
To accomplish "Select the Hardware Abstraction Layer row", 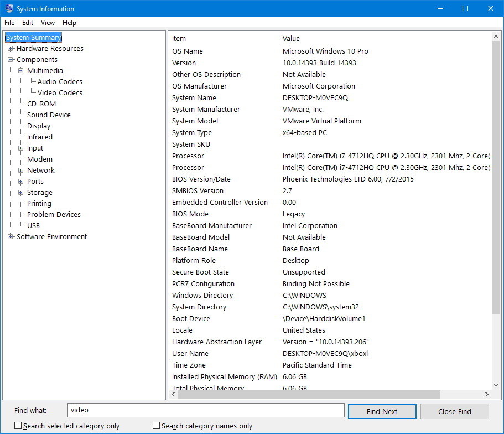I will pos(330,342).
